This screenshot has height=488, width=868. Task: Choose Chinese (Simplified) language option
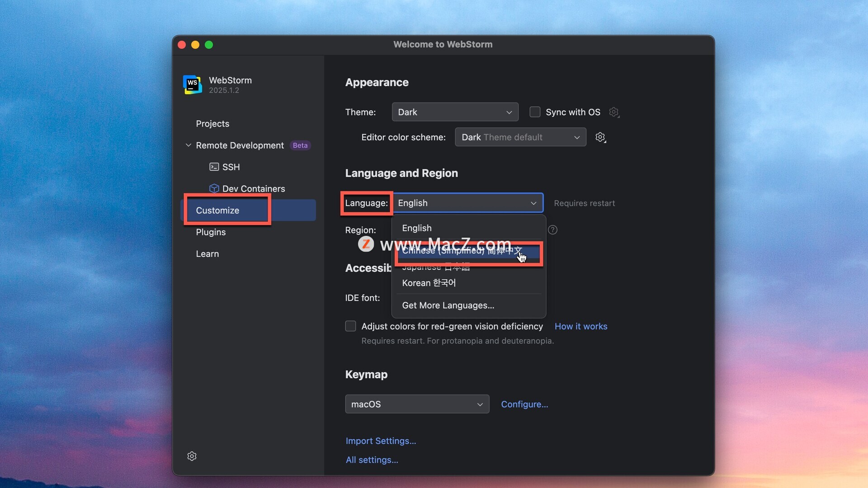pyautogui.click(x=469, y=250)
